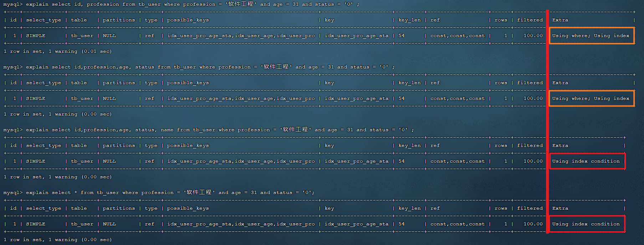Click 'Using where; Using index' under the 'id,profession,age, status from' query

[x=591, y=98]
